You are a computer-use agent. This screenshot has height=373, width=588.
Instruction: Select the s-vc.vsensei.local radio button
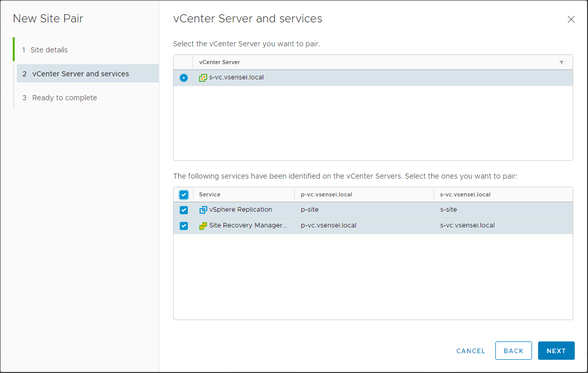click(184, 78)
